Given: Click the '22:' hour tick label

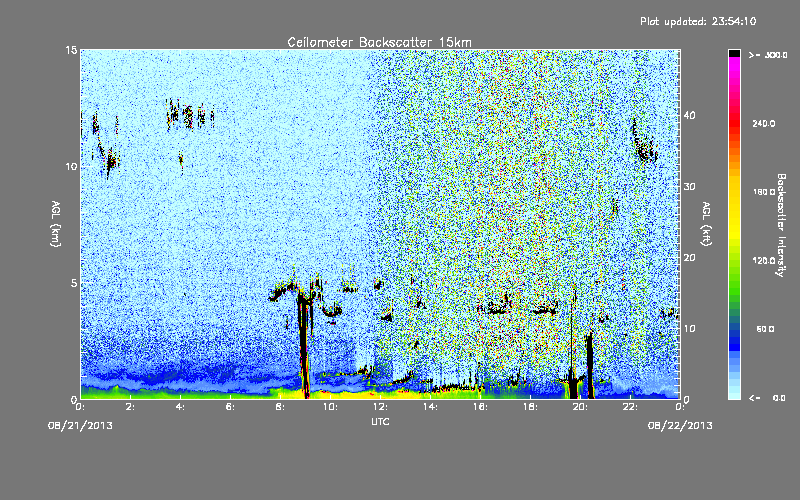Looking at the screenshot, I should pos(630,407).
